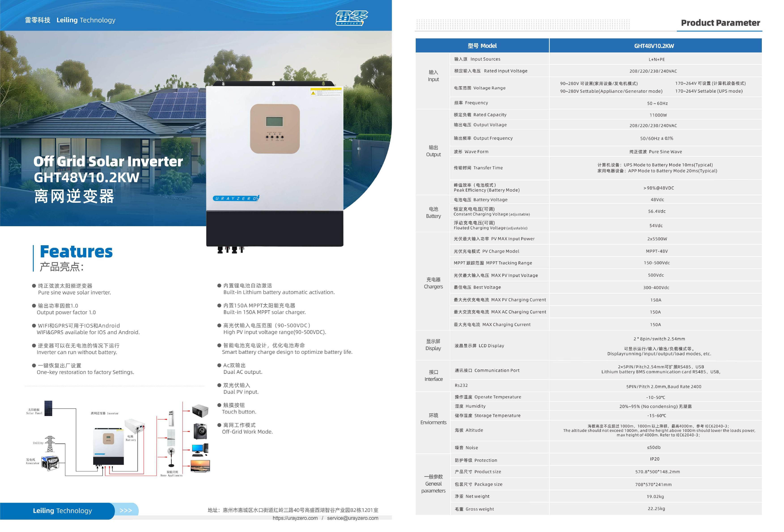Click the 2x5500W PV max power value
Image resolution: width=784 pixels, height=532 pixels.
(657, 239)
